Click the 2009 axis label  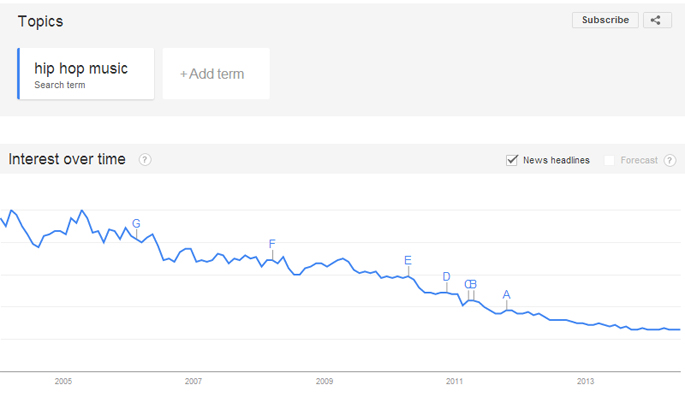point(324,381)
